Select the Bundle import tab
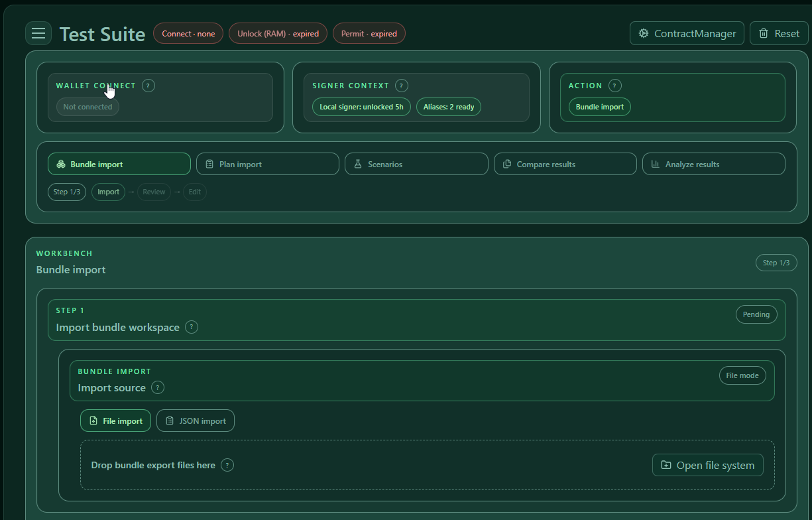Screen dimensions: 812x520 coord(119,164)
